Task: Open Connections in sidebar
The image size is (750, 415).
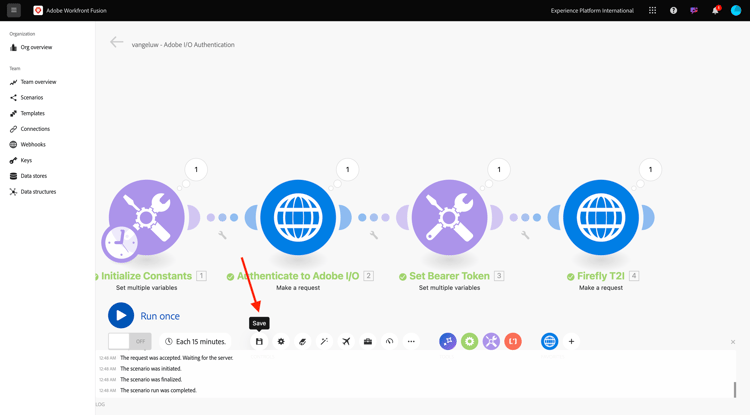Action: tap(30, 129)
